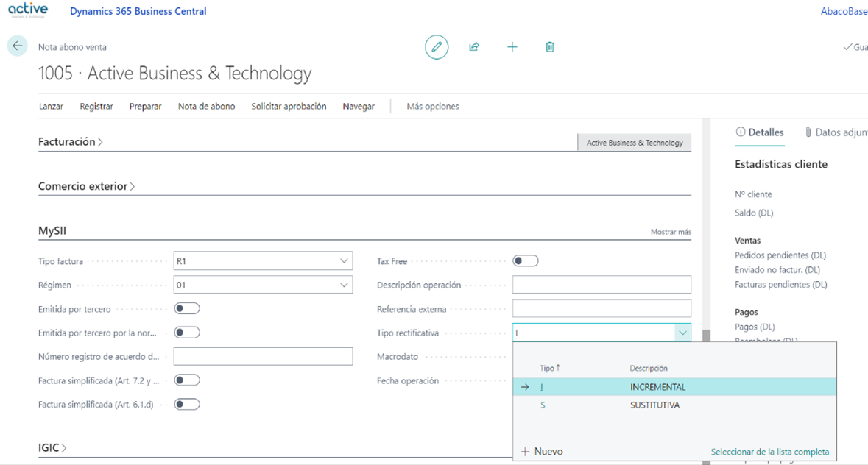
Task: Click Pagos (DL) entry
Action: (755, 327)
